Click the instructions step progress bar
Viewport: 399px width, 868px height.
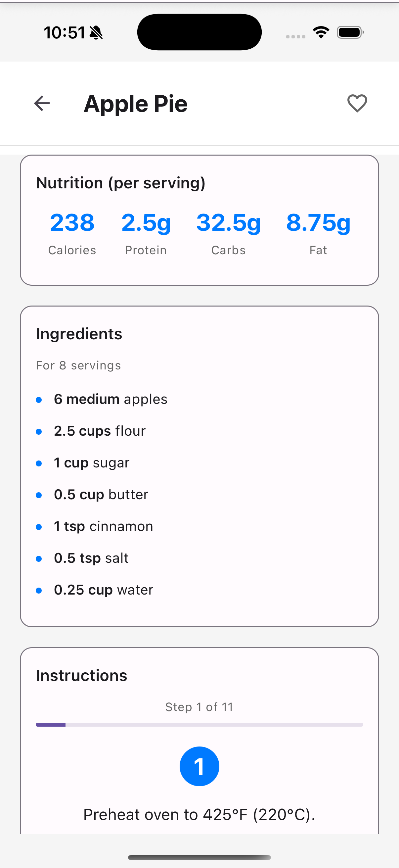coord(199,724)
